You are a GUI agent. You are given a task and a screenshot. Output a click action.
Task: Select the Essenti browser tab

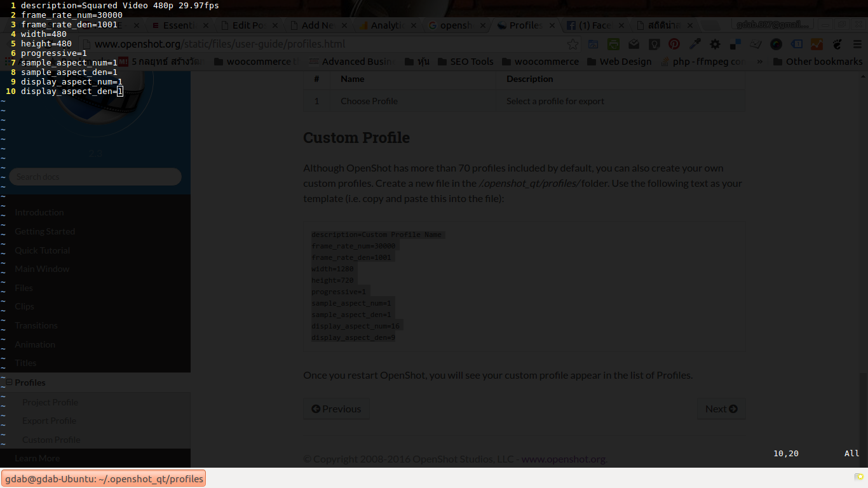180,25
